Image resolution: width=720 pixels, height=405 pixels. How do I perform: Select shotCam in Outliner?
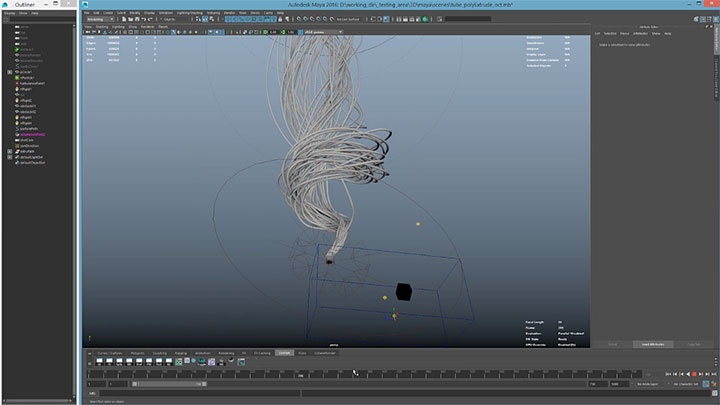point(27,140)
